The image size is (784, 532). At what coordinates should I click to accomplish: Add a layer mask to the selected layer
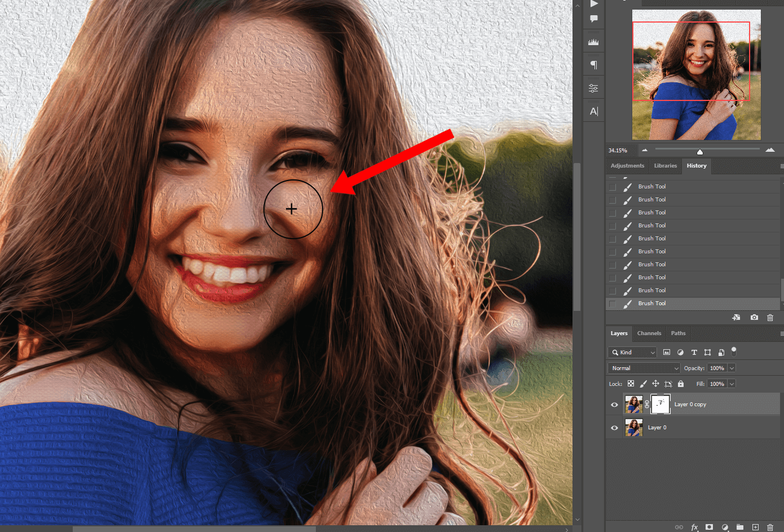[709, 527]
